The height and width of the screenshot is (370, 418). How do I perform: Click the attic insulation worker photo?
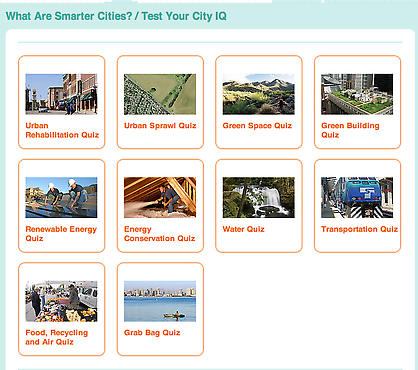pos(160,198)
